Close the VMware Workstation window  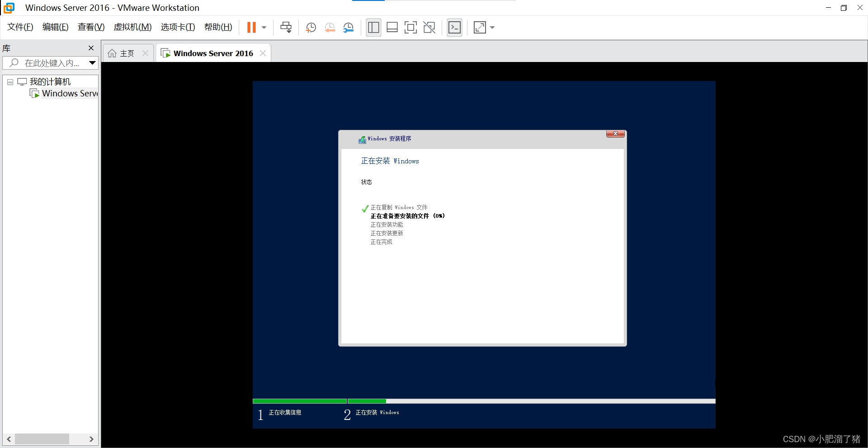(x=860, y=8)
